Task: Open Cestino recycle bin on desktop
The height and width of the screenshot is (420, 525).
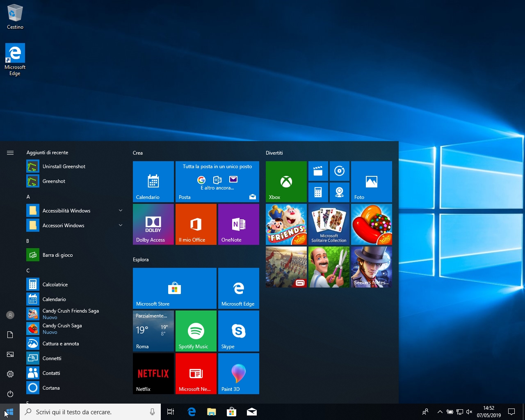Action: coord(15,16)
